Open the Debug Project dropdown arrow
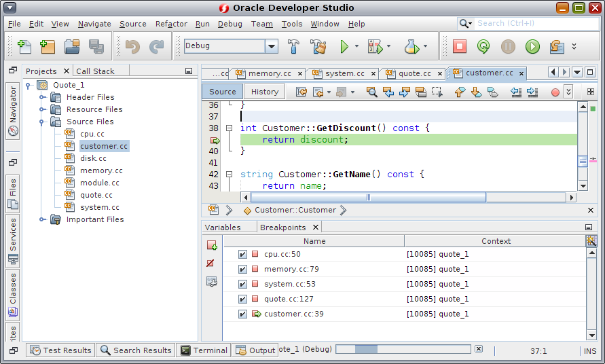This screenshot has height=364, width=605. (388, 46)
